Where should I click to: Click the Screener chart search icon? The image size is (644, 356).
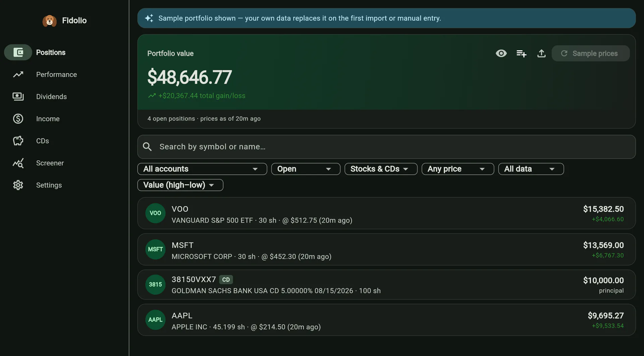tap(18, 163)
